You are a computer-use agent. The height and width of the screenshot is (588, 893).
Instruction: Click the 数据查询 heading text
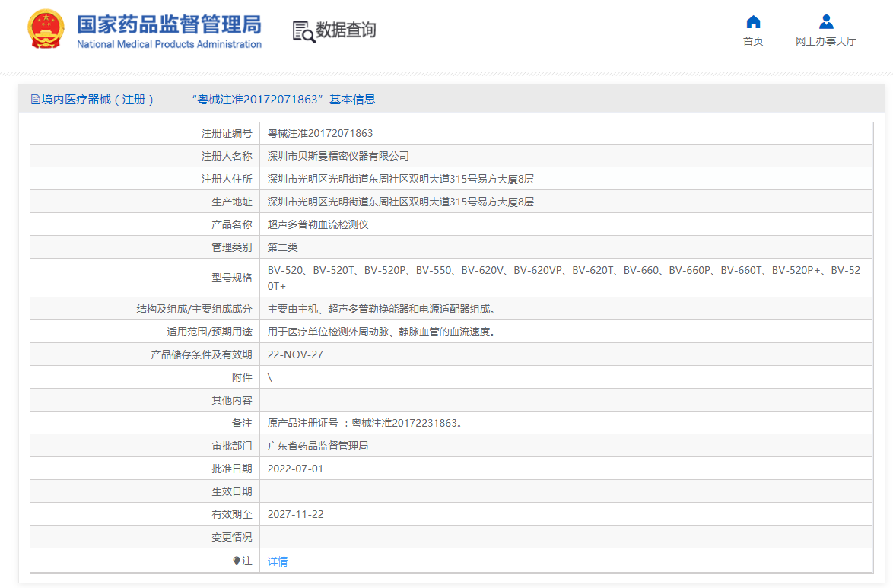click(x=345, y=30)
